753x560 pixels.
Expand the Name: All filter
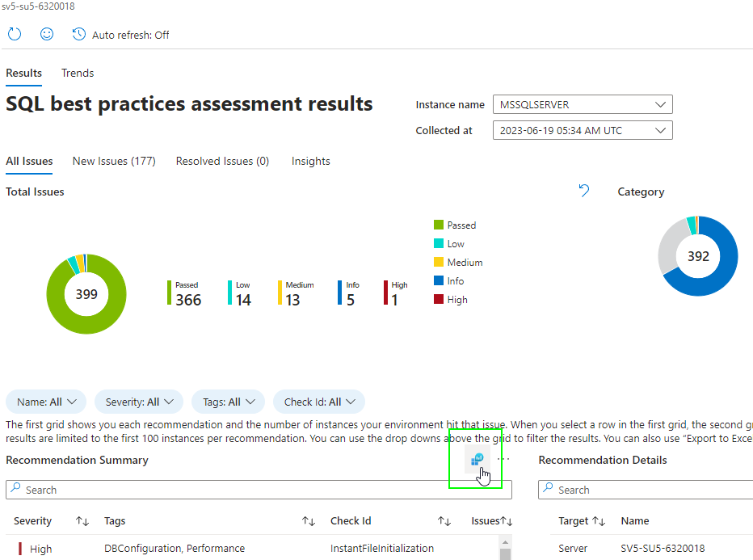[46, 402]
